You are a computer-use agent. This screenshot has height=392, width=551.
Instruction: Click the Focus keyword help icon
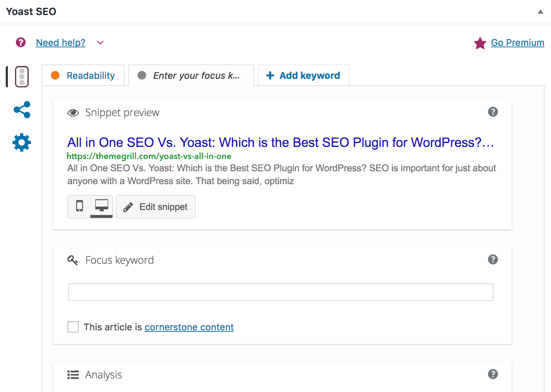493,259
